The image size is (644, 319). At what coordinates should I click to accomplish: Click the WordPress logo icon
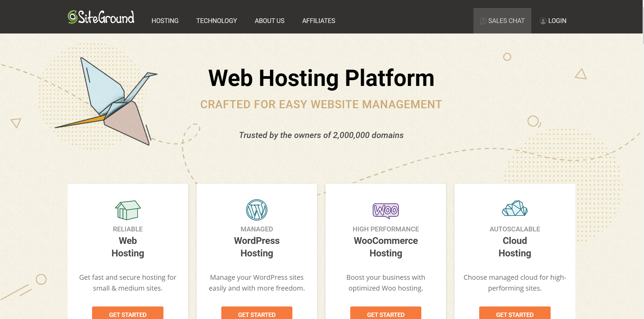pos(257,210)
